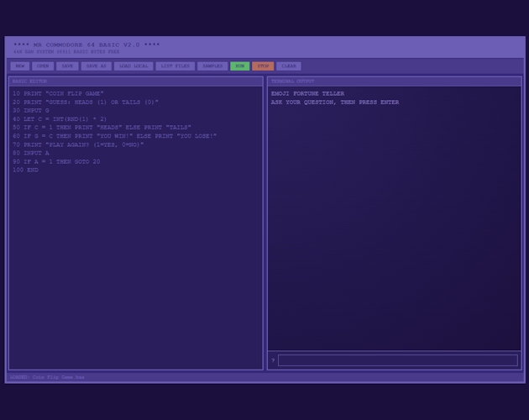Click line 60 IF G = C THEN PRINT "YOU WIN!"

(115, 136)
